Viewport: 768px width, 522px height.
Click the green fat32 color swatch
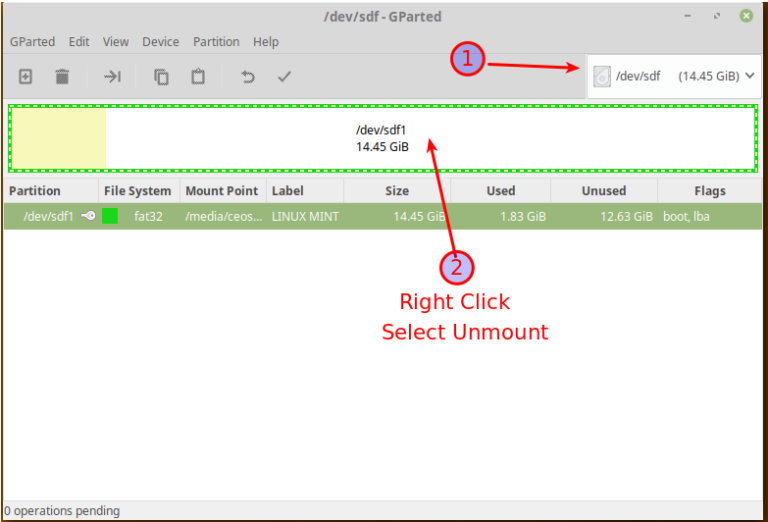(110, 216)
